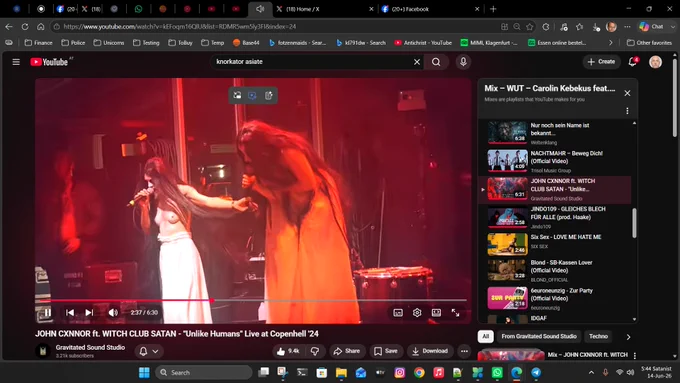The height and width of the screenshot is (383, 680).
Task: Play 6euroneunzig - Zur Party video
Action: (555, 298)
